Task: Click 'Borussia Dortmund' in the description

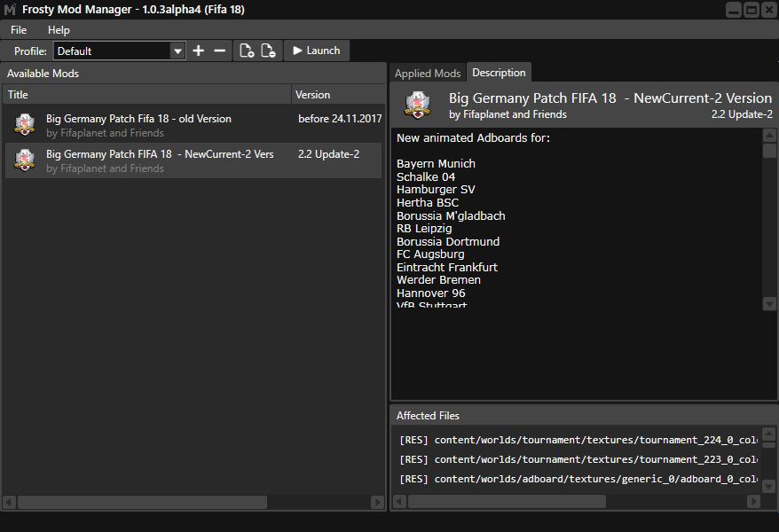Action: [448, 242]
